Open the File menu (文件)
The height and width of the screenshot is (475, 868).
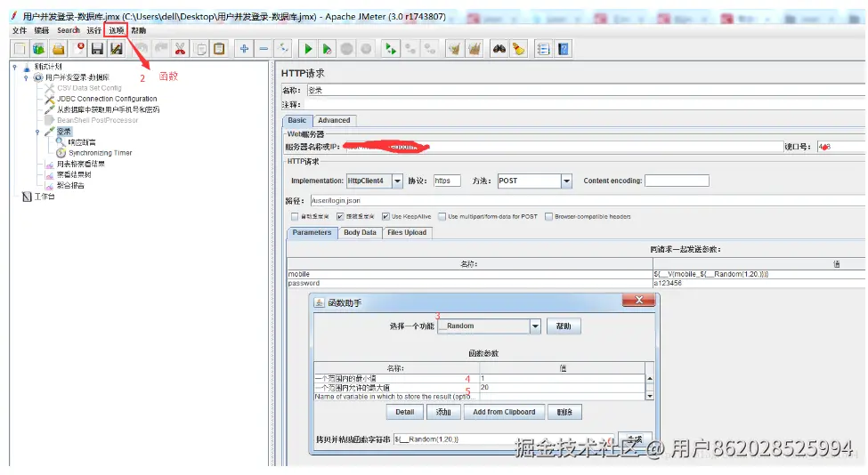pos(20,30)
